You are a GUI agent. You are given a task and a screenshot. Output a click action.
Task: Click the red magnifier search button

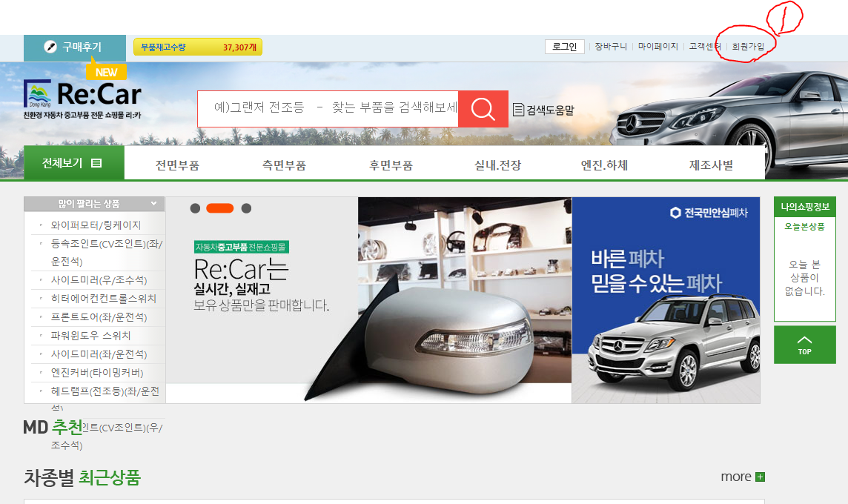(483, 109)
